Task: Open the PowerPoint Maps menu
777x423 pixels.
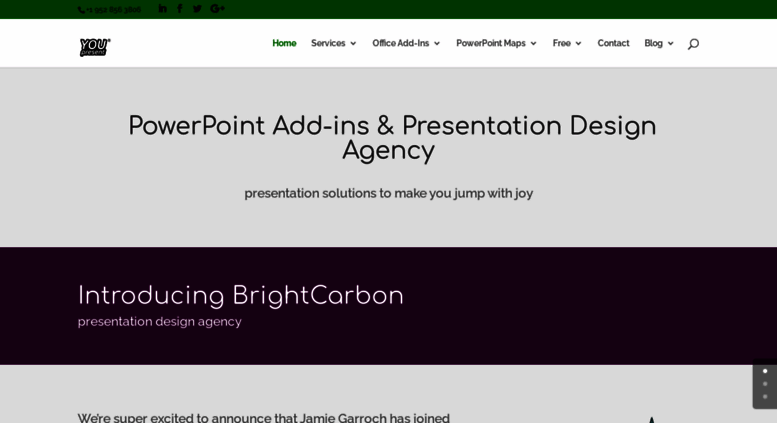Action: pyautogui.click(x=491, y=43)
